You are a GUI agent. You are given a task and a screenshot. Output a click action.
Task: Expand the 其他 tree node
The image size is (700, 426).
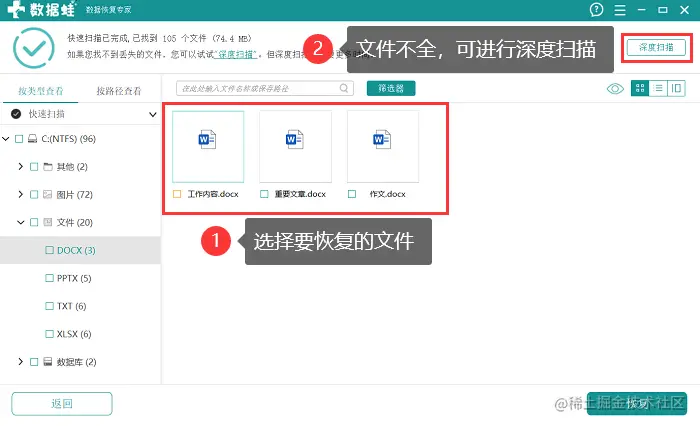tap(21, 167)
